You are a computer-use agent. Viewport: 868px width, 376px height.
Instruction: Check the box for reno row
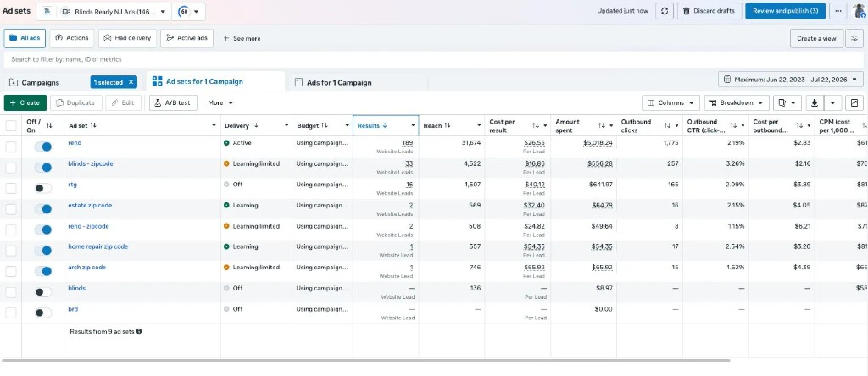pos(11,147)
